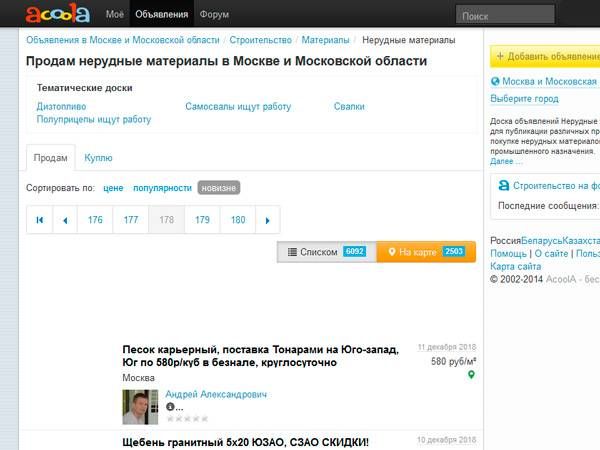Go to page 179

pos(202,220)
